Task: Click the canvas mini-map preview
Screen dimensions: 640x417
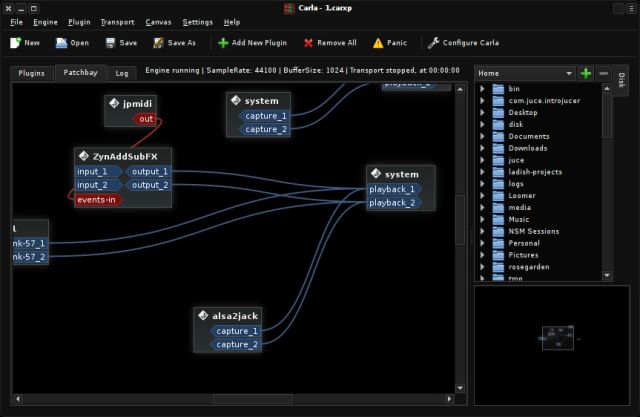Action: coord(552,345)
